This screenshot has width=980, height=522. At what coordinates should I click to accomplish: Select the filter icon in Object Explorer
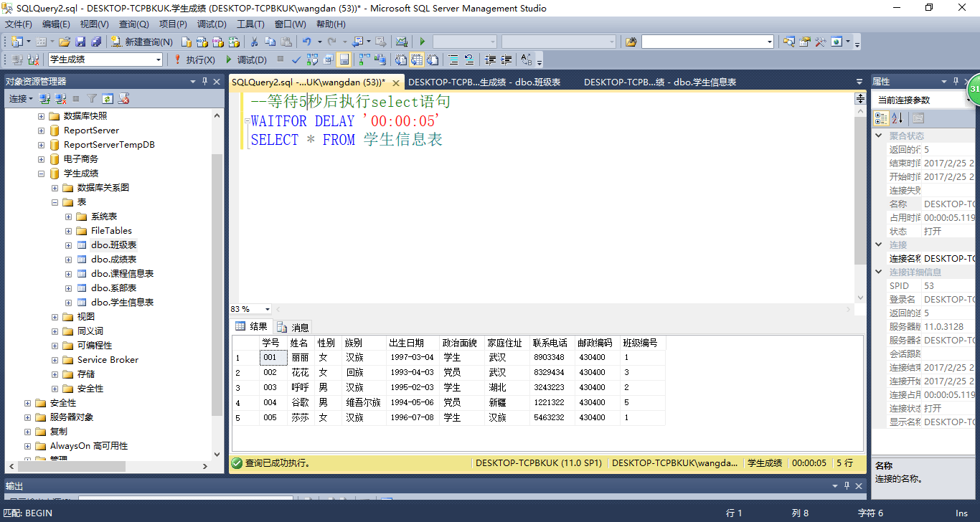coord(91,98)
